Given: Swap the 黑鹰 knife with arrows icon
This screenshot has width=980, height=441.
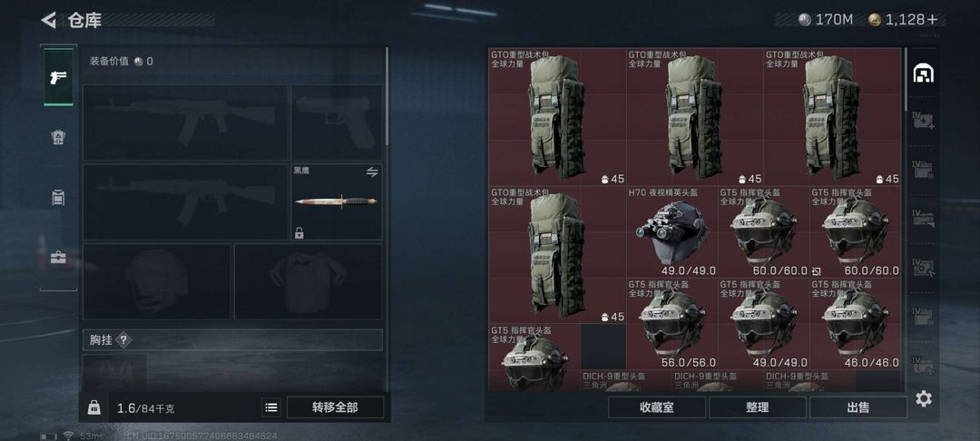Looking at the screenshot, I should [372, 171].
